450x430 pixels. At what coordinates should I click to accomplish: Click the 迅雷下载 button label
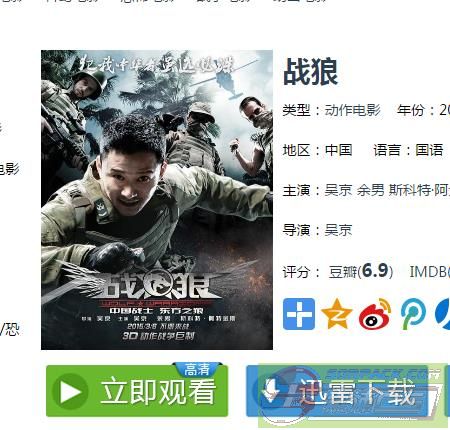pyautogui.click(x=357, y=392)
